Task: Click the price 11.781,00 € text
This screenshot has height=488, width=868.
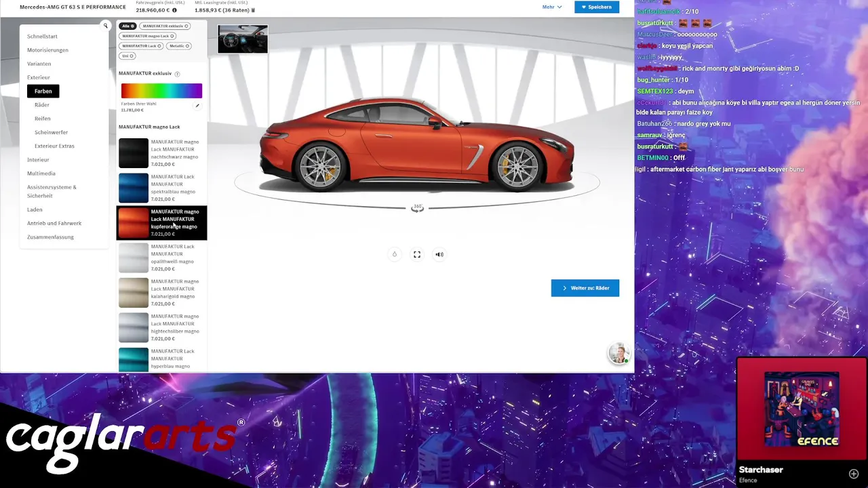Action: click(x=132, y=110)
